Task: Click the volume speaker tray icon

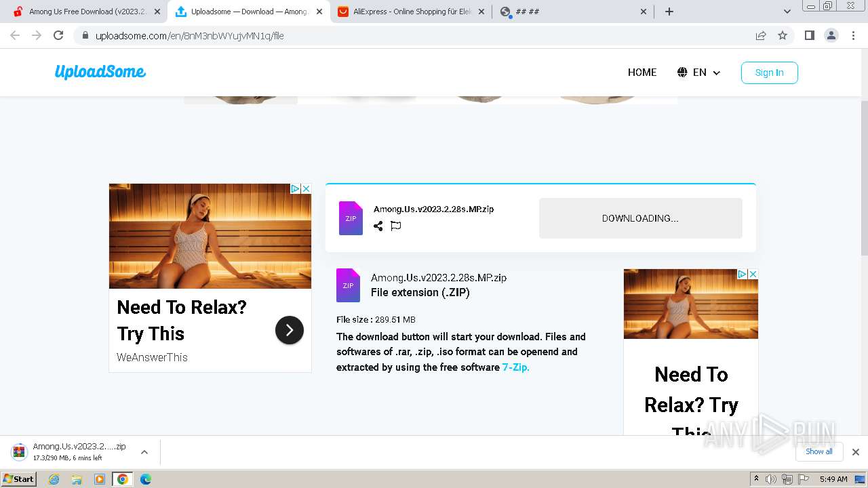Action: 771,479
